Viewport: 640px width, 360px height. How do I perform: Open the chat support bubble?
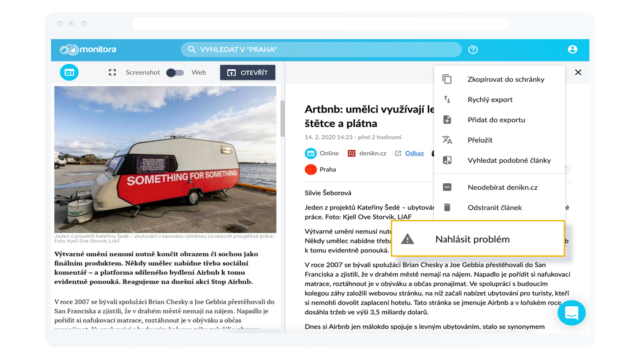pos(571,313)
